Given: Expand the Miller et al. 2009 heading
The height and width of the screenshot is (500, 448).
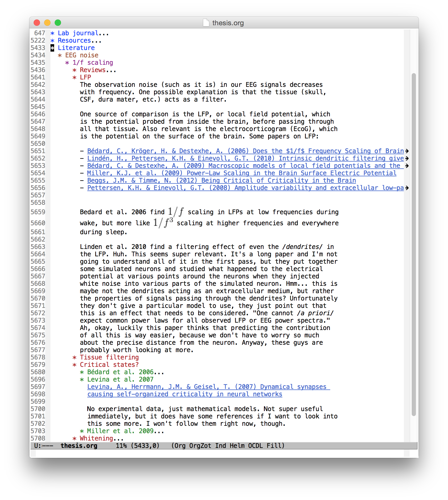Looking at the screenshot, I should point(122,431).
